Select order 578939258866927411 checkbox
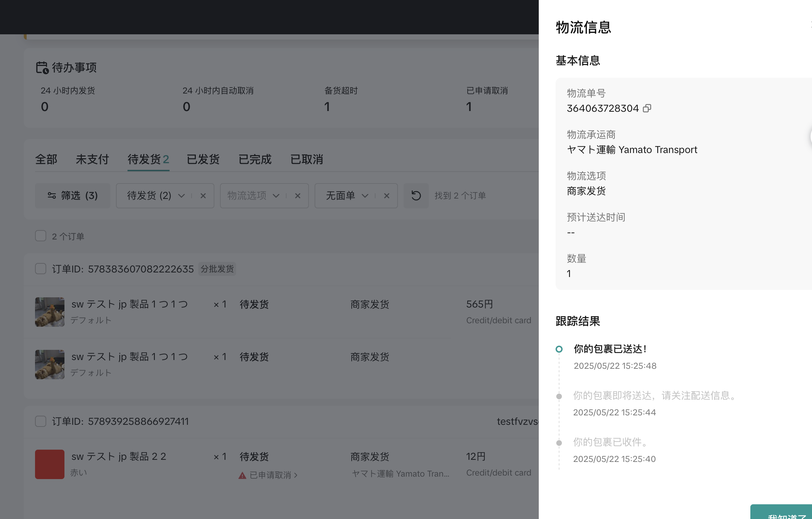Viewport: 812px width, 519px height. coord(41,421)
